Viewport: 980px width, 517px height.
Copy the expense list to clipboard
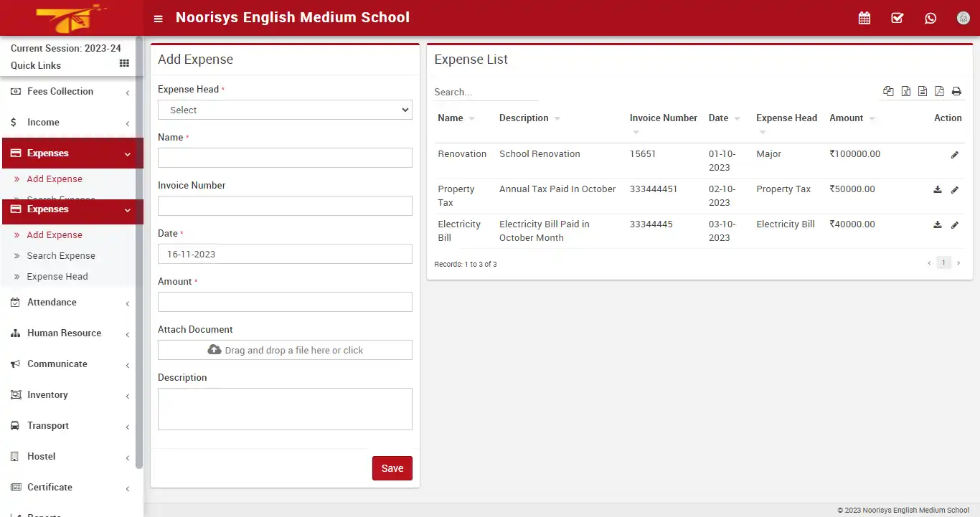point(888,91)
